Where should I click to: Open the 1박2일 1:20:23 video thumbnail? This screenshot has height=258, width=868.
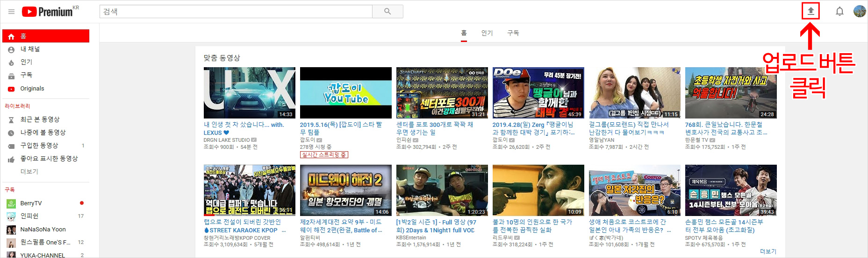coord(442,190)
